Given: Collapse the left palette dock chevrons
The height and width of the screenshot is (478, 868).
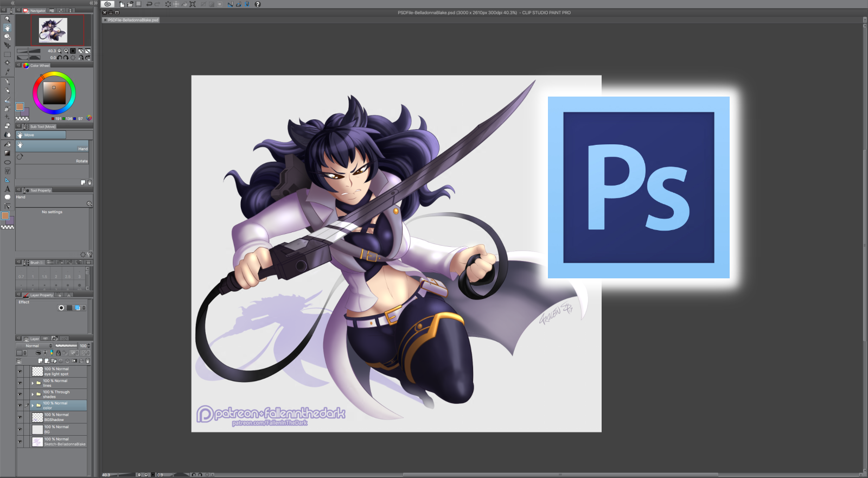Looking at the screenshot, I should 93,3.
